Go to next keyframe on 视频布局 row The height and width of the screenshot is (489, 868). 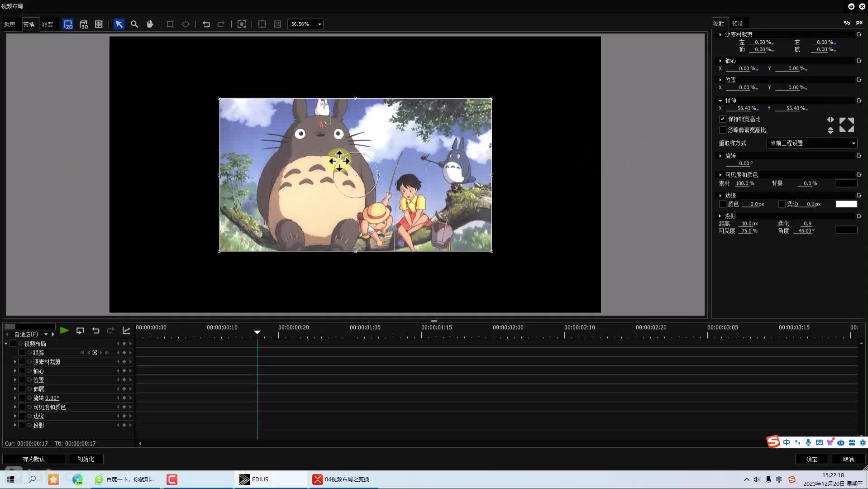click(130, 344)
